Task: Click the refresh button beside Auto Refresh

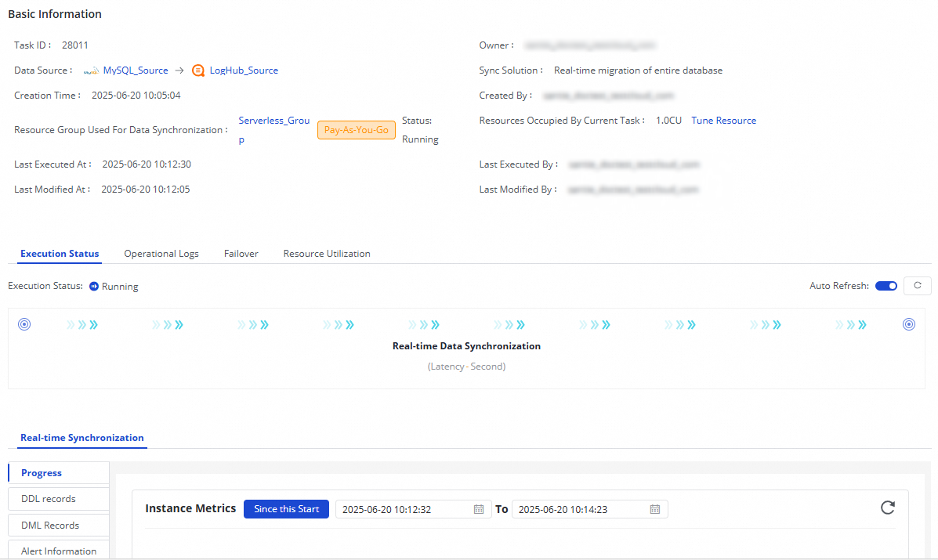Action: (x=917, y=286)
